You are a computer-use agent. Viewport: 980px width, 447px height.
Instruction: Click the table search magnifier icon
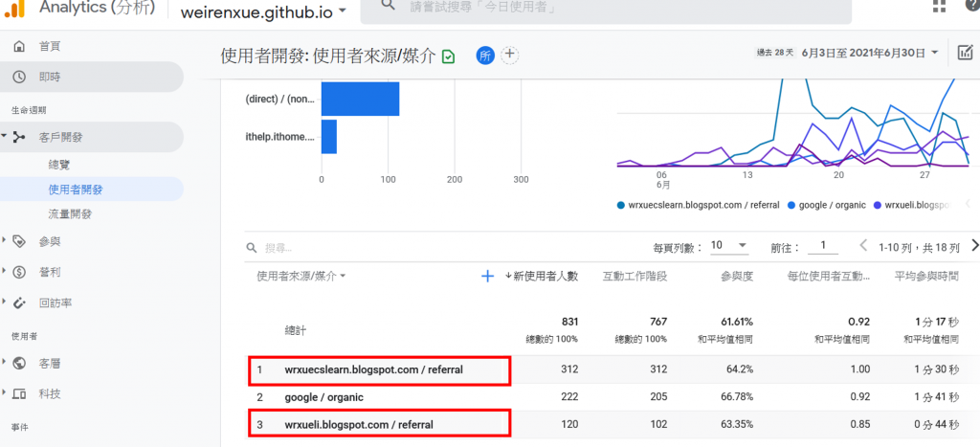pyautogui.click(x=252, y=248)
